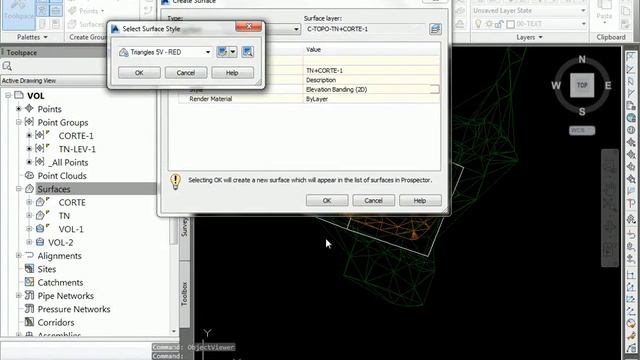This screenshot has width=640, height=360.
Task: Expand the VOL-2 surface node
Action: (29, 242)
